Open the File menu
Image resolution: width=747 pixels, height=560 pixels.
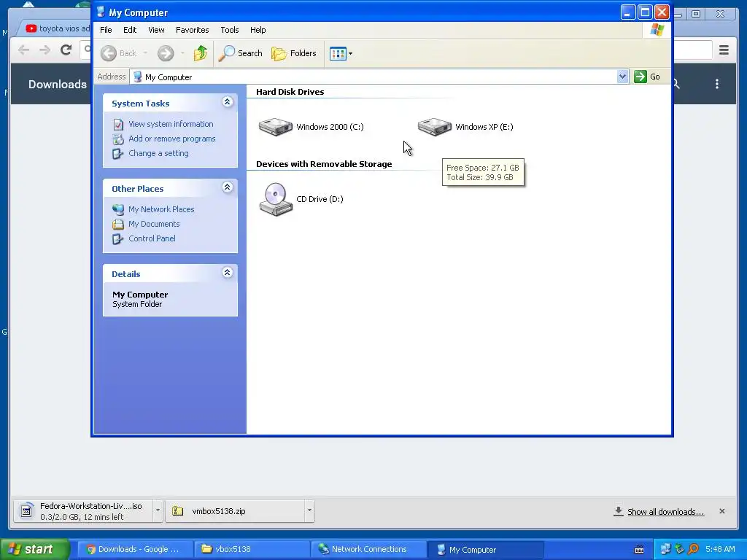coord(106,30)
